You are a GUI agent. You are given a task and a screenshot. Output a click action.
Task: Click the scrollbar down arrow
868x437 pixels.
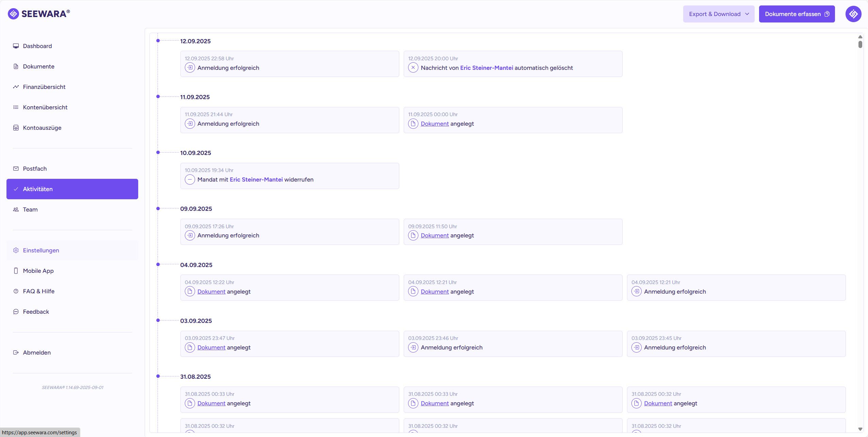pyautogui.click(x=860, y=429)
